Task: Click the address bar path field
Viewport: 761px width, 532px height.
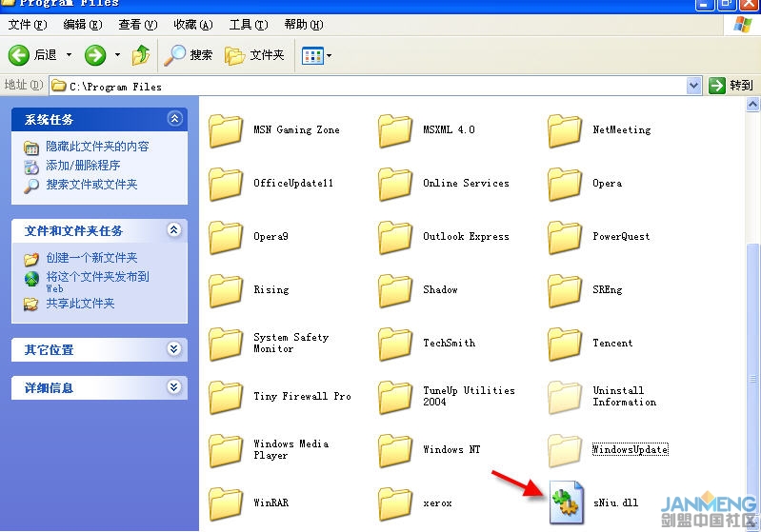Action: click(x=369, y=87)
